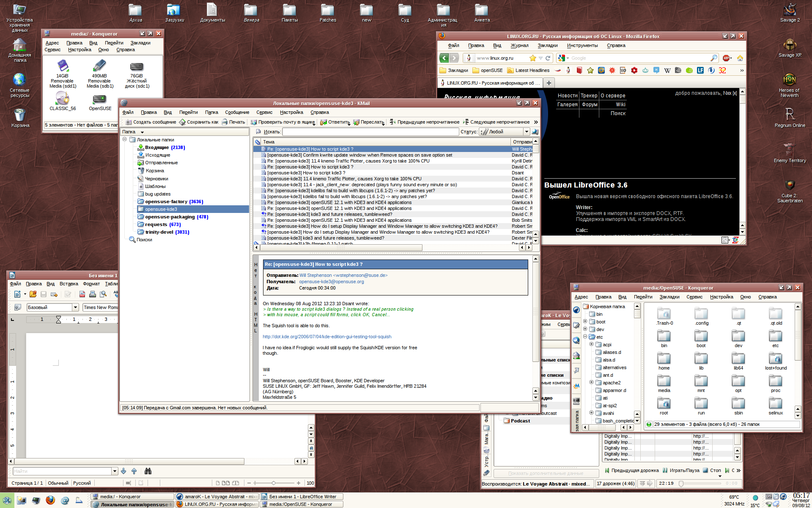Select single-page view layout in Writer status bar
The height and width of the screenshot is (508, 812).
(x=218, y=483)
